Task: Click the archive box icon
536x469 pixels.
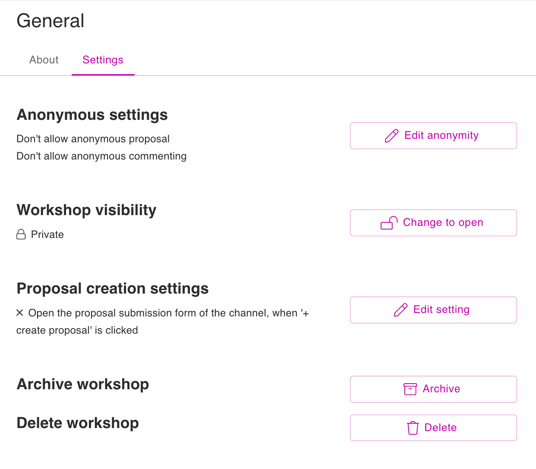Action: pyautogui.click(x=410, y=389)
